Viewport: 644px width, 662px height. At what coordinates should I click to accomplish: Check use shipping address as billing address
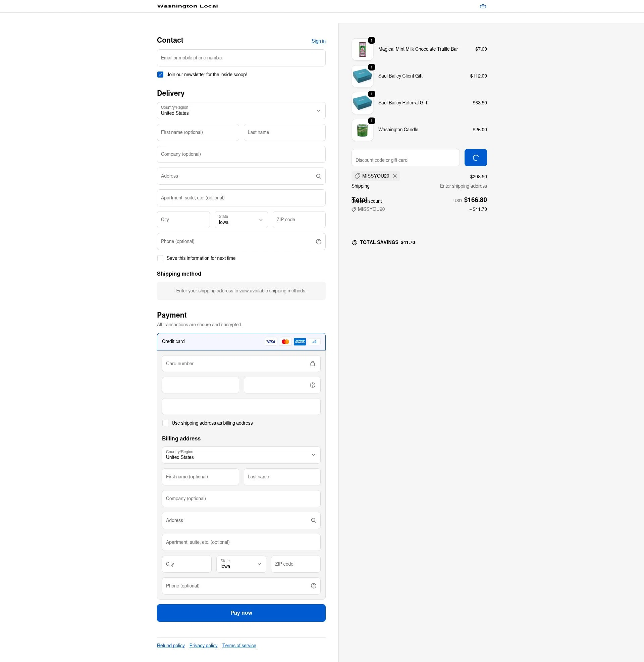tap(165, 423)
